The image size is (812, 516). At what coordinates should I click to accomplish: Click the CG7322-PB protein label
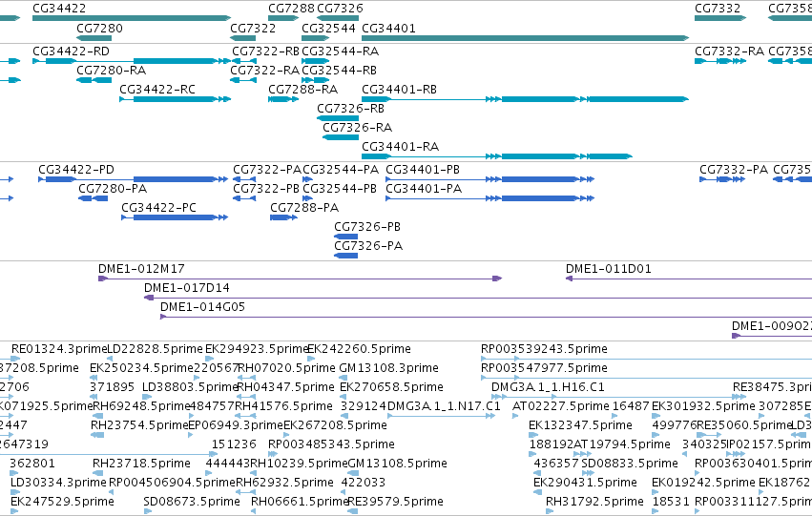[x=266, y=189]
